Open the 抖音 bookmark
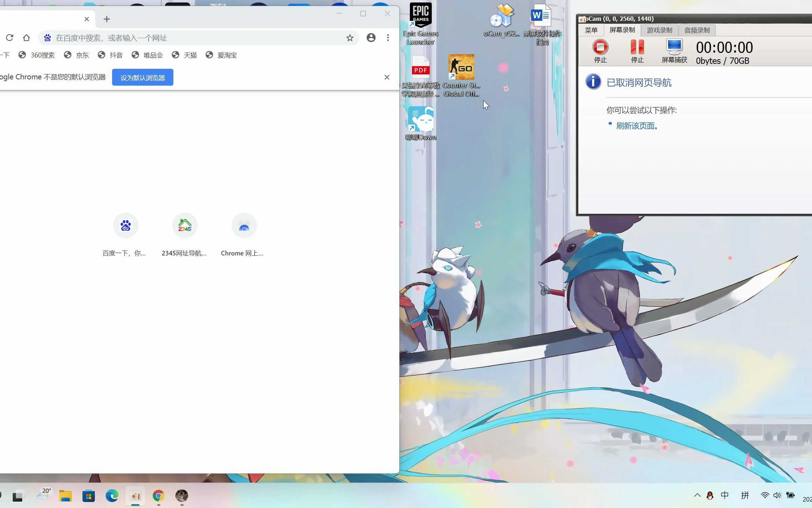812x508 pixels. [x=110, y=55]
